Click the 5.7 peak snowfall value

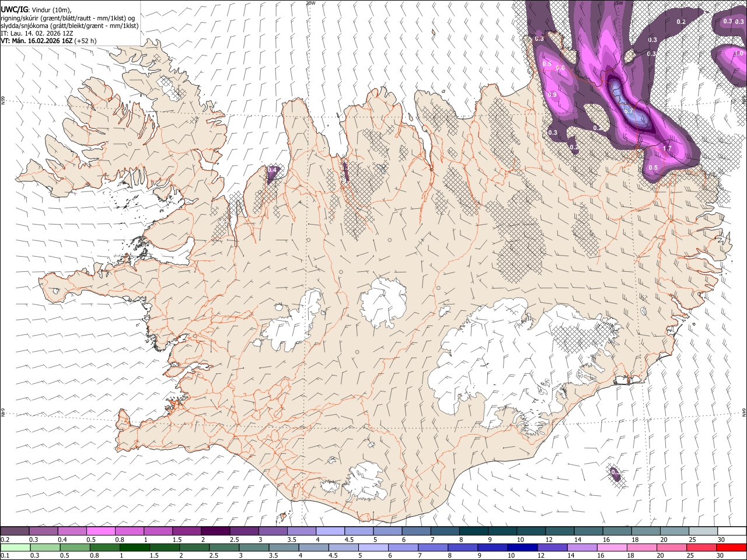(628, 111)
